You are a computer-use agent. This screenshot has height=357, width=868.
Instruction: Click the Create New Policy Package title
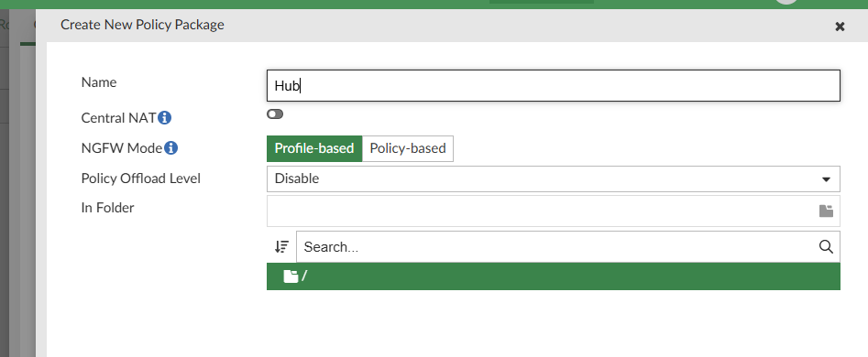(x=142, y=25)
